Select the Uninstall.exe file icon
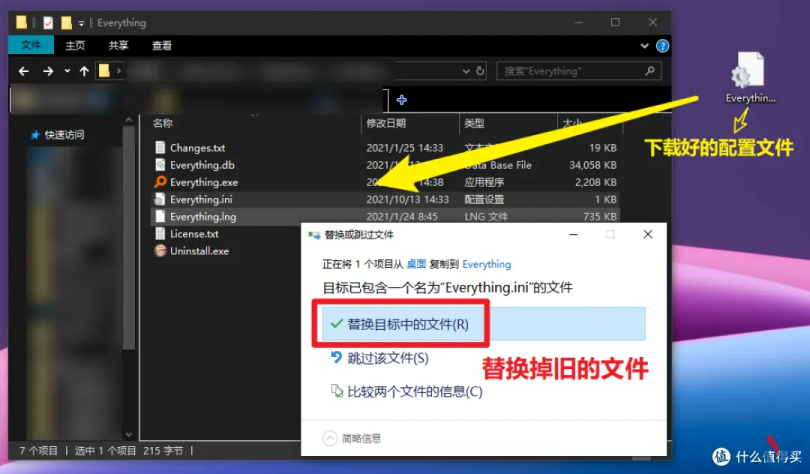 click(160, 251)
